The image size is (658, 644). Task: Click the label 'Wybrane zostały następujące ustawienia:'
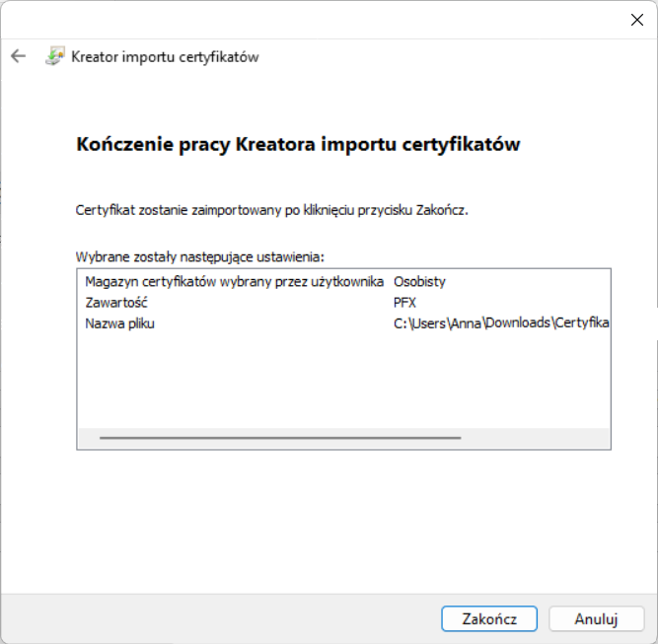(x=199, y=256)
